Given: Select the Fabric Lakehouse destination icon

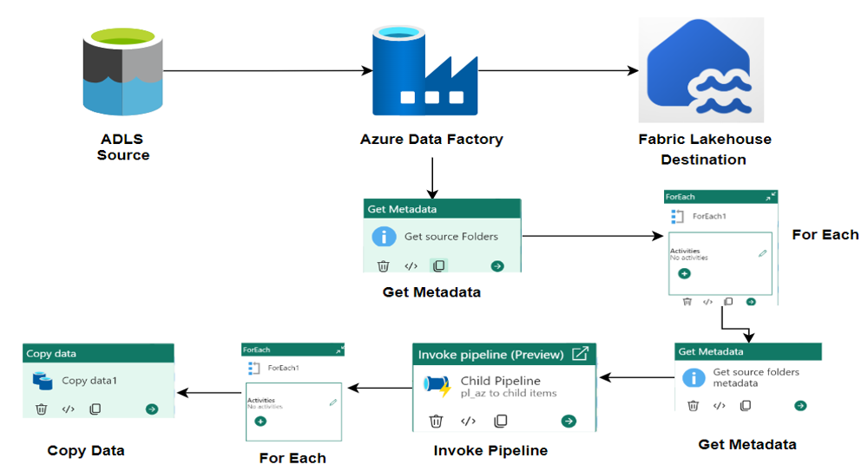Looking at the screenshot, I should 701,70.
